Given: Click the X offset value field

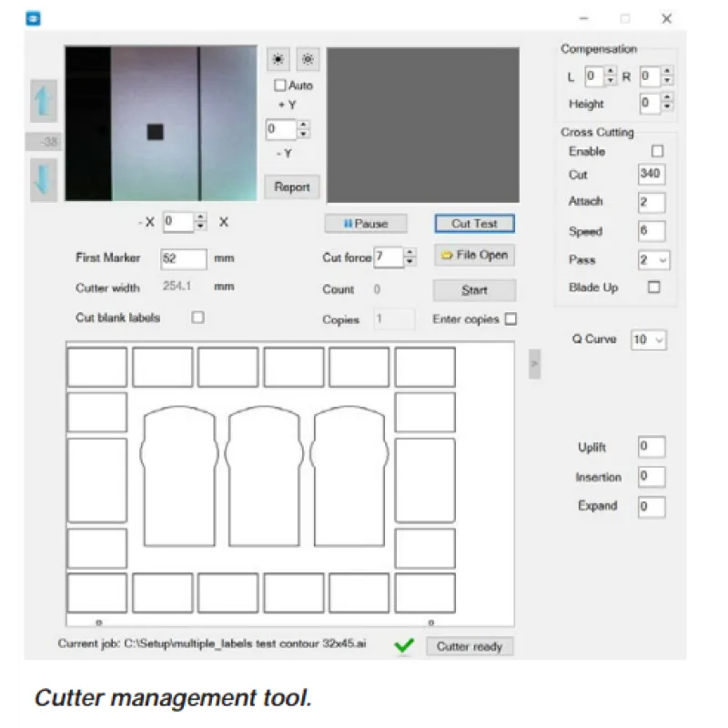Looking at the screenshot, I should [178, 221].
